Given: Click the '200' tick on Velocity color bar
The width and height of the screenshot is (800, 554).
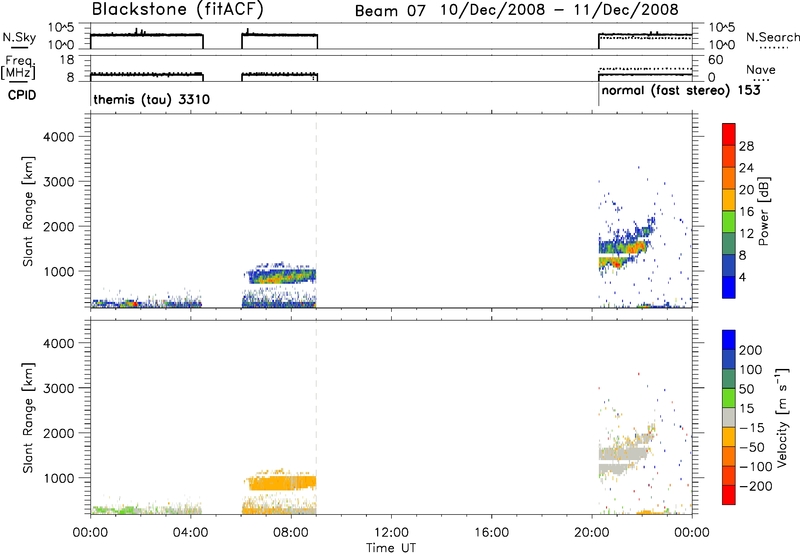Looking at the screenshot, I should (x=751, y=350).
